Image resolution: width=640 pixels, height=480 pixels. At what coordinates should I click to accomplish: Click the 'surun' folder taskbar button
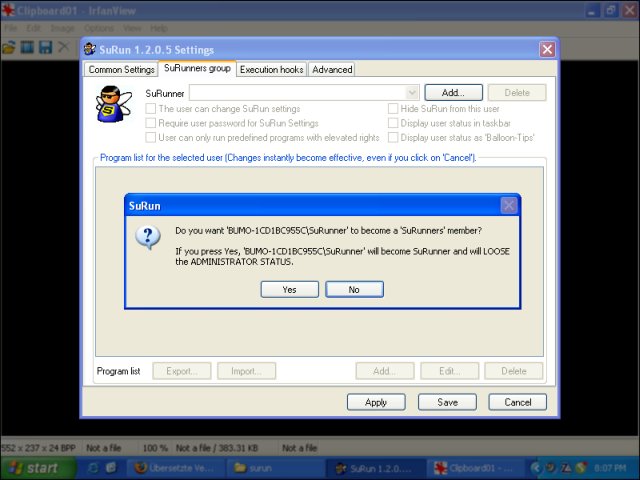click(276, 468)
